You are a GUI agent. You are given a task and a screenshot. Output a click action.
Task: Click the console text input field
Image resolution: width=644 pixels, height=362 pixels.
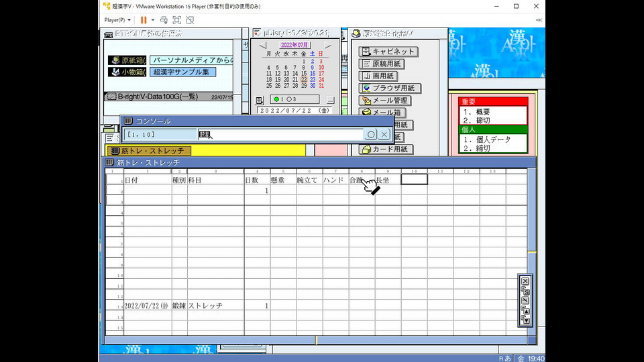[280, 134]
